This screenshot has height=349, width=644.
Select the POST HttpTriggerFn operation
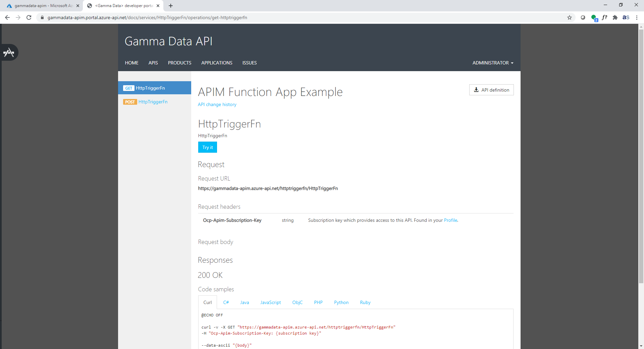(155, 102)
